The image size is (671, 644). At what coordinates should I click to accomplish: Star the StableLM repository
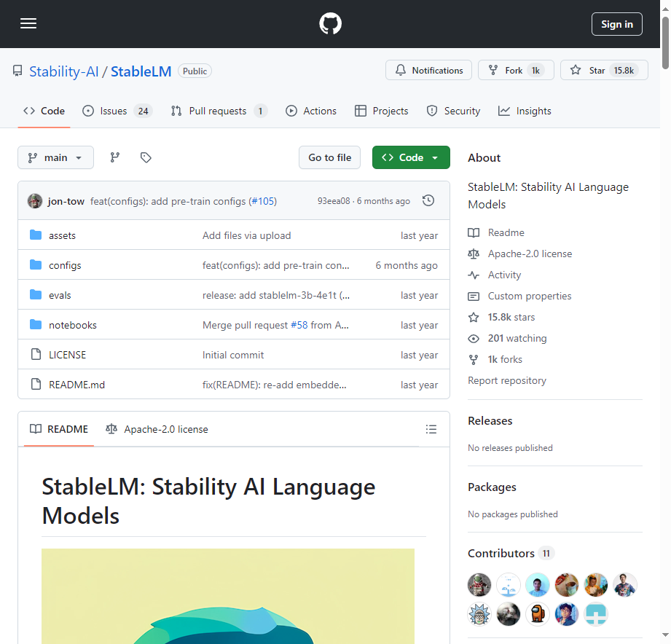point(604,70)
